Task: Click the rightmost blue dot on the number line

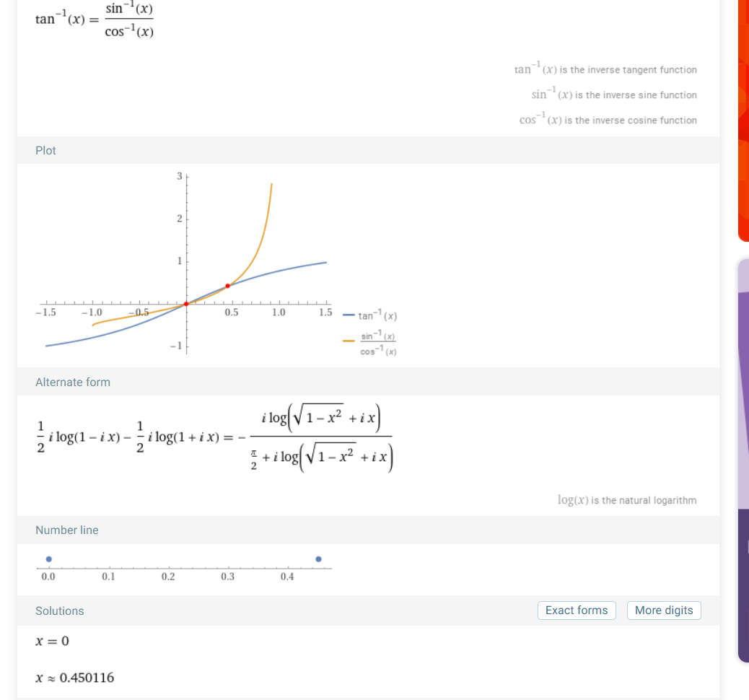Action: (x=318, y=559)
